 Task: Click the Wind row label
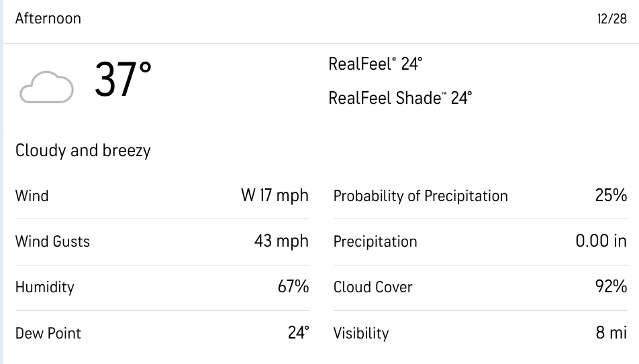(32, 196)
